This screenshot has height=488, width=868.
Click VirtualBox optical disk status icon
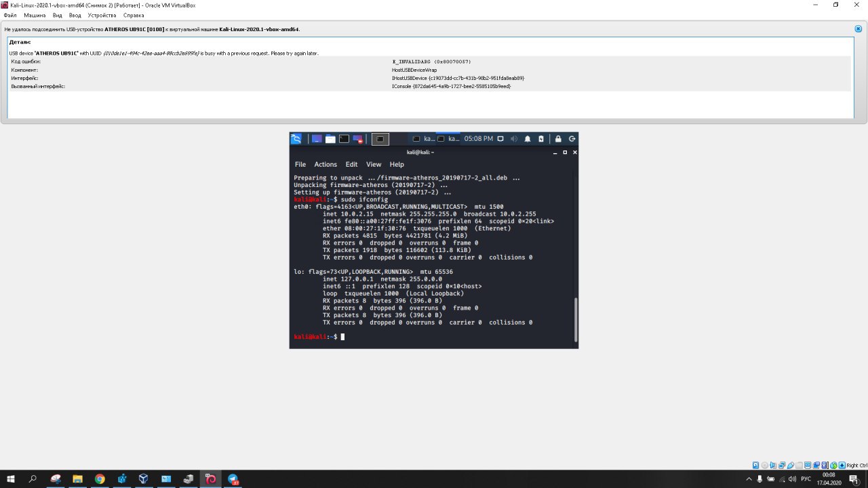tap(765, 465)
